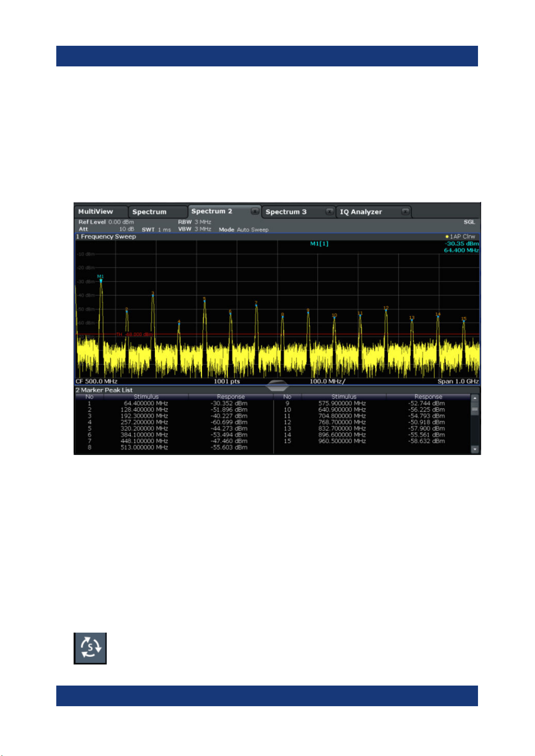The image size is (535, 756).
Task: Select the 64.400000 MHz stimulus cell
Action: (146, 403)
